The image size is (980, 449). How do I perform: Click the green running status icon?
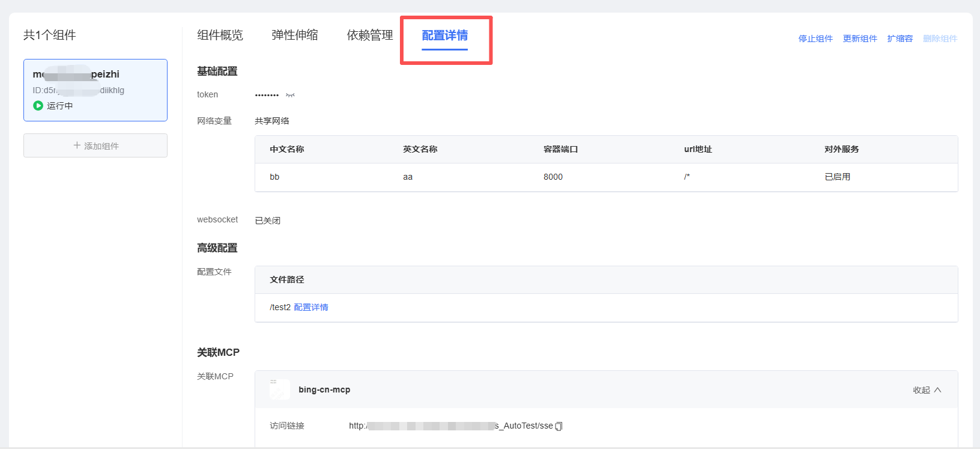38,106
